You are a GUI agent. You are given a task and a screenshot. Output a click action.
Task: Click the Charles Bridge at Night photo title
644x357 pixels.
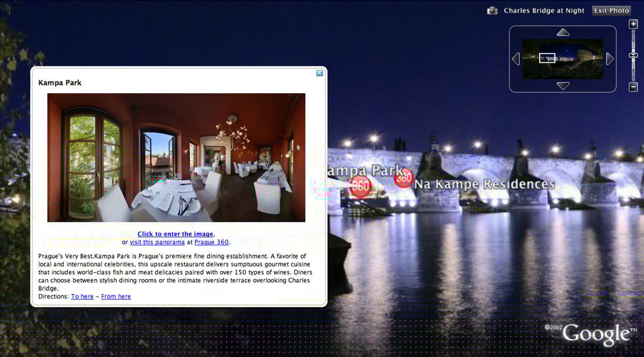(x=544, y=10)
